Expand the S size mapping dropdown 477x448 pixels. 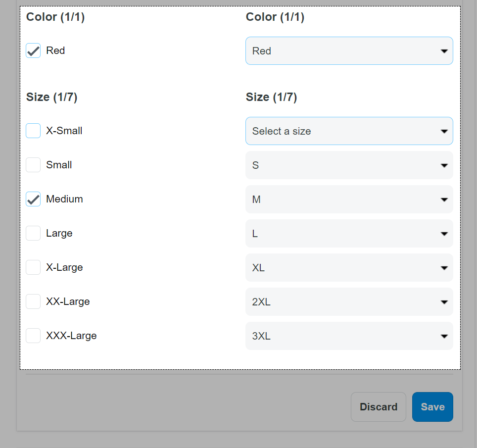pyautogui.click(x=349, y=165)
